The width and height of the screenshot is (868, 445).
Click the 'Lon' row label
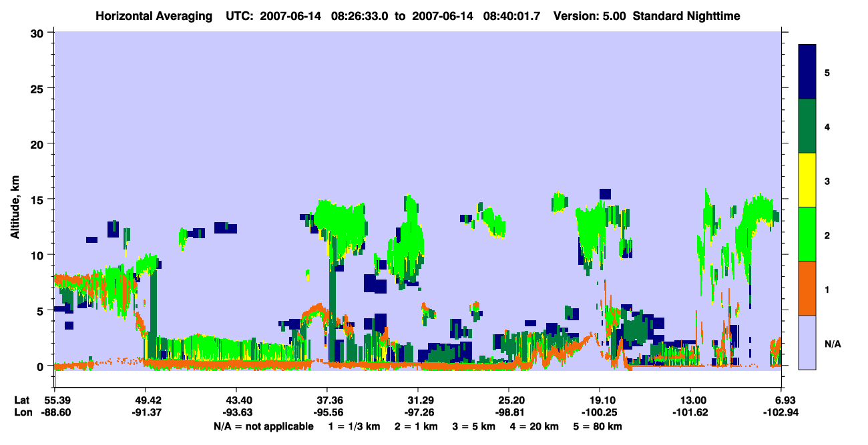click(22, 412)
